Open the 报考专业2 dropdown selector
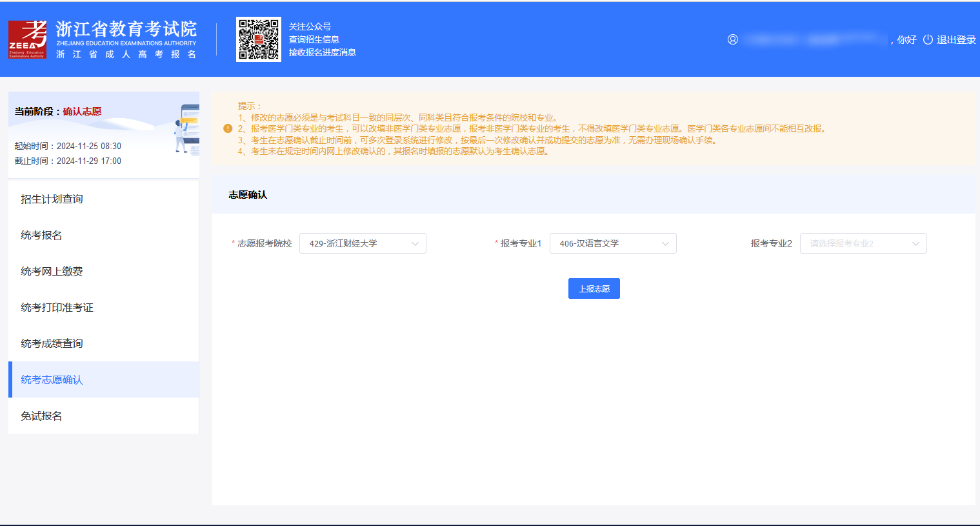Image resolution: width=980 pixels, height=526 pixels. tap(863, 243)
